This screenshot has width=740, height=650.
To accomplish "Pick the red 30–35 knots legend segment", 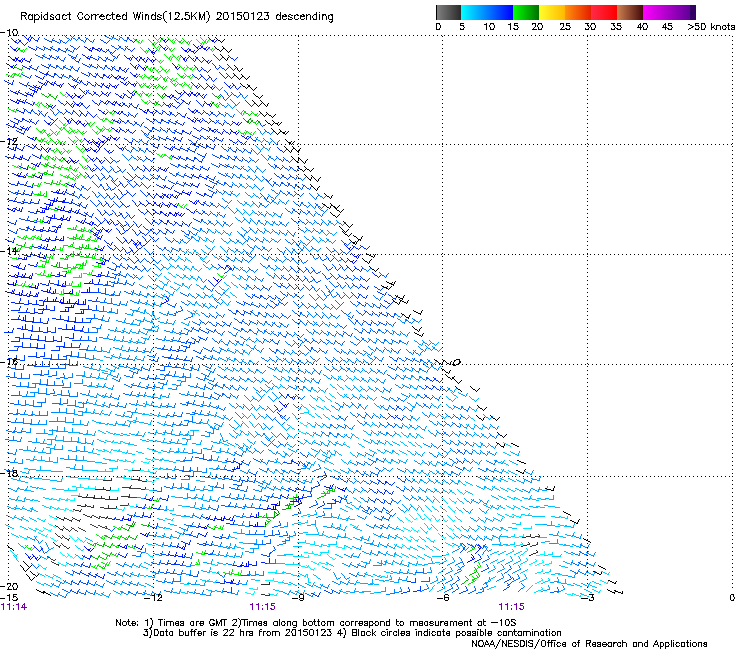I will pos(604,12).
